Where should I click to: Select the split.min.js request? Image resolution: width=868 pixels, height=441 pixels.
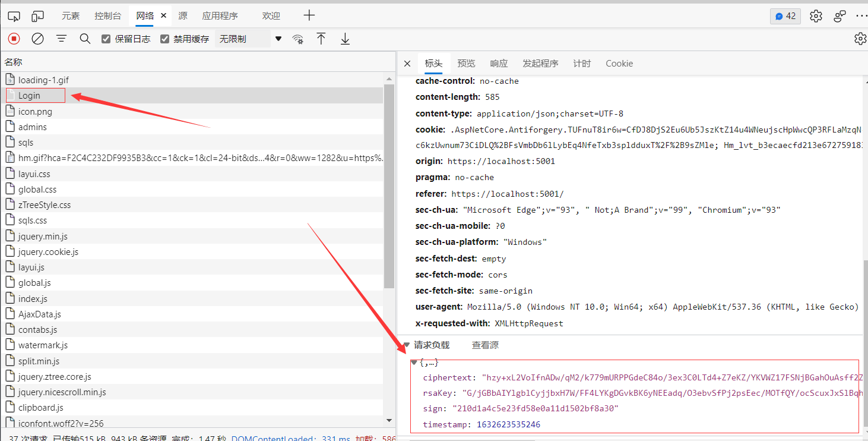click(192, 361)
